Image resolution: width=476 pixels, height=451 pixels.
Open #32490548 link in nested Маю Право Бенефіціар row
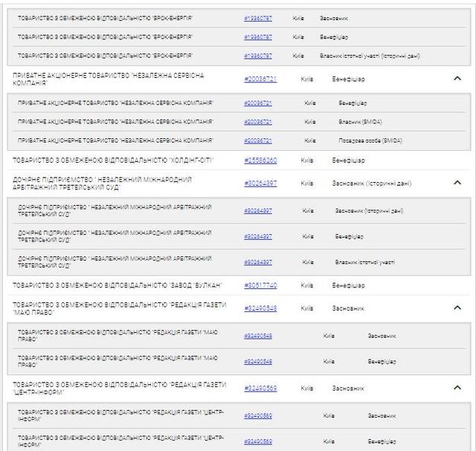(x=258, y=361)
